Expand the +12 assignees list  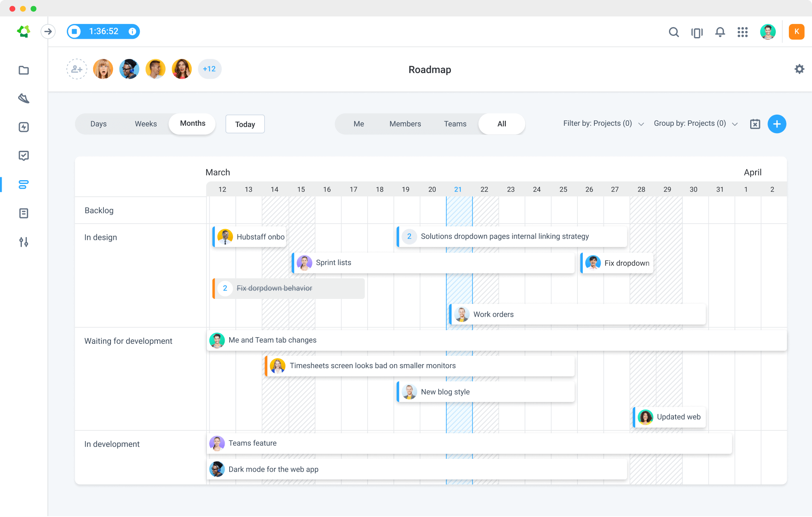[209, 69]
